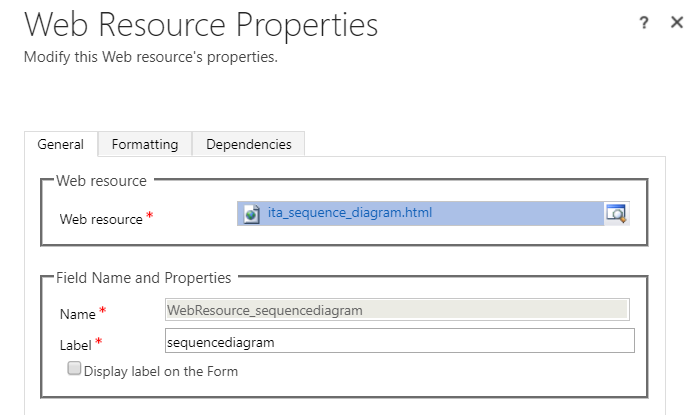
Task: Switch to the General tab
Action: [x=60, y=144]
